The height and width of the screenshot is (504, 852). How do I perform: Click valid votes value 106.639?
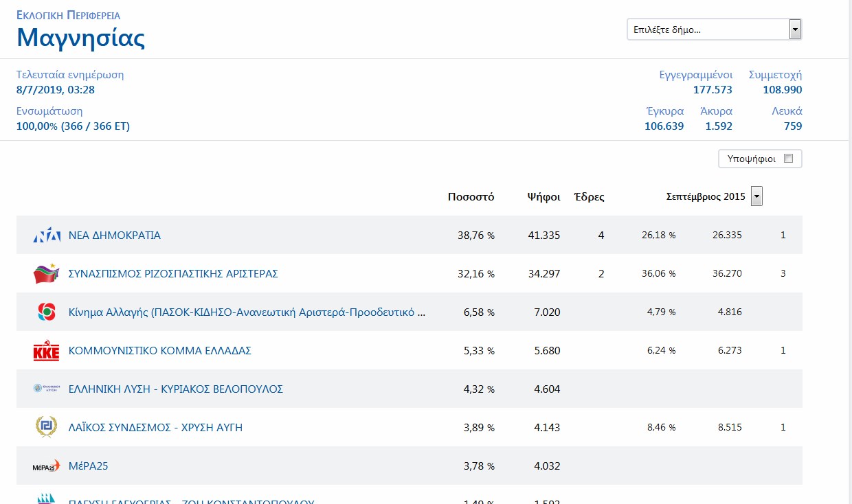664,126
